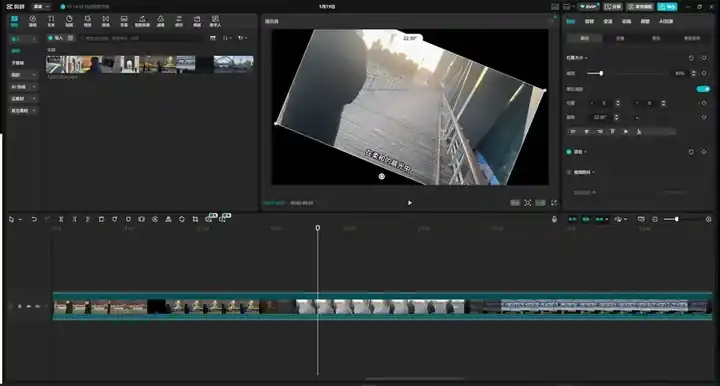Play the preview video
720x386 pixels.
(x=410, y=203)
